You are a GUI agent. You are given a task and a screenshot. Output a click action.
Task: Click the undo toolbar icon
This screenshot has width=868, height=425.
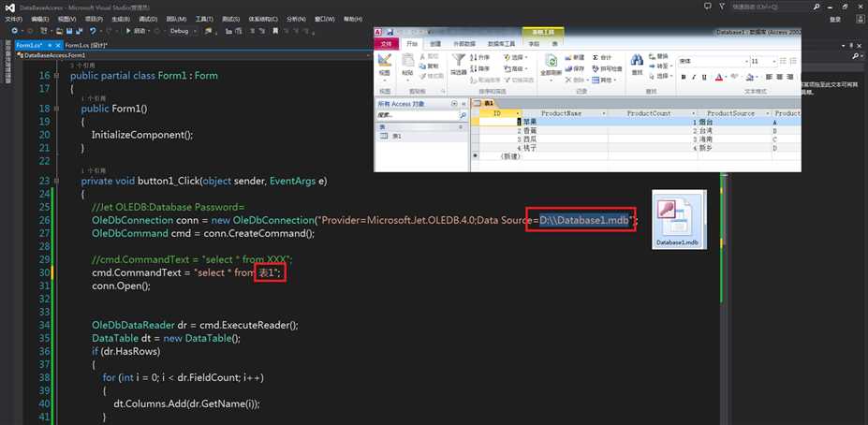93,31
